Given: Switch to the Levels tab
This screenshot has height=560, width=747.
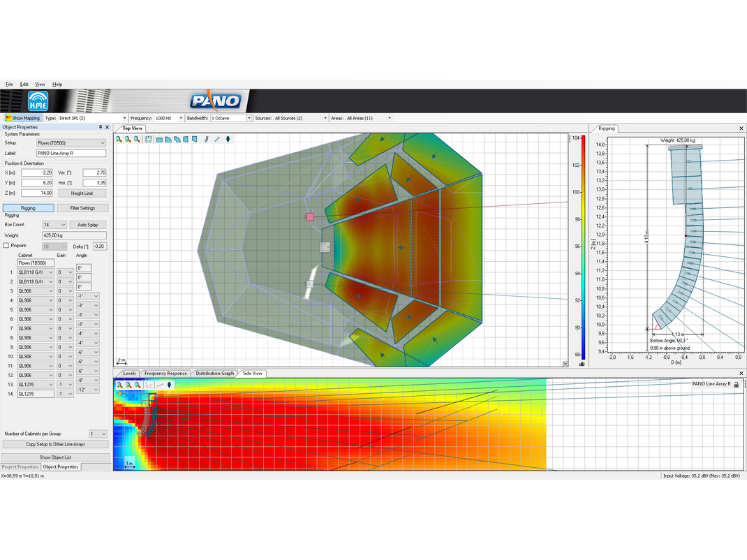Looking at the screenshot, I should coord(128,373).
